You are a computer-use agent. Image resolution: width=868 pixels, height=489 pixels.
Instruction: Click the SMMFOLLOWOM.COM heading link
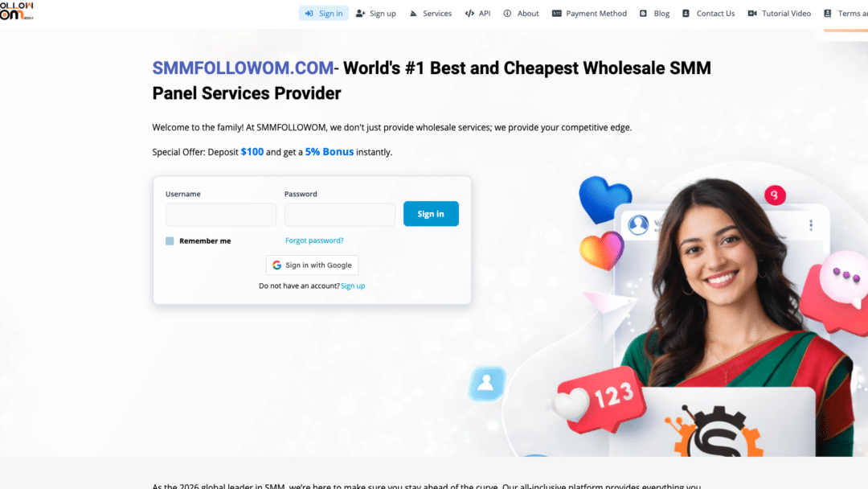point(243,68)
